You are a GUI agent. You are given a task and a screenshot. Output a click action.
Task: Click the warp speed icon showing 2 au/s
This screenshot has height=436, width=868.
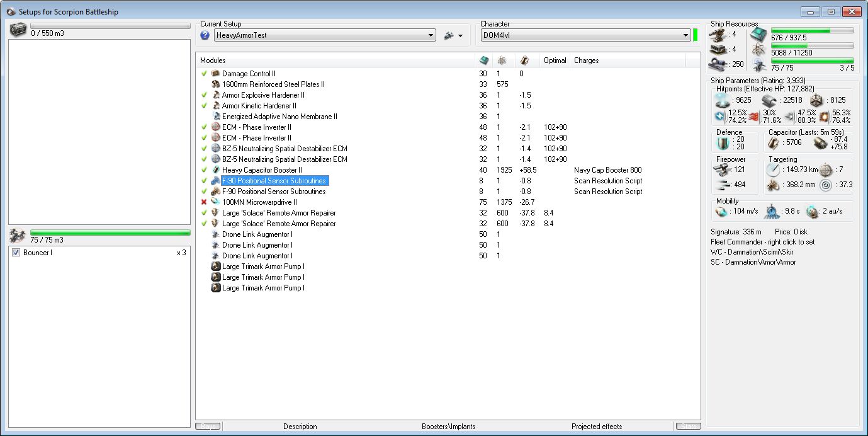click(812, 211)
